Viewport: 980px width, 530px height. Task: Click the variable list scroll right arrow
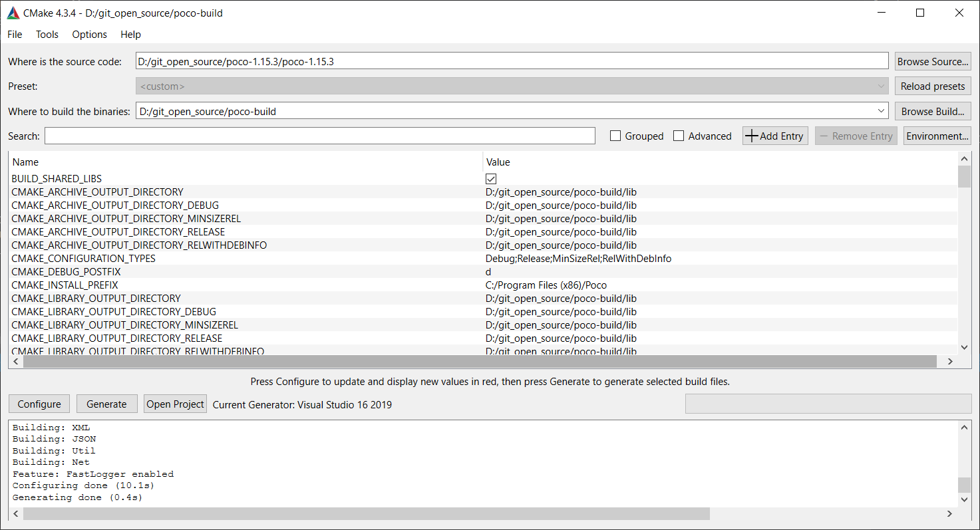click(x=950, y=361)
